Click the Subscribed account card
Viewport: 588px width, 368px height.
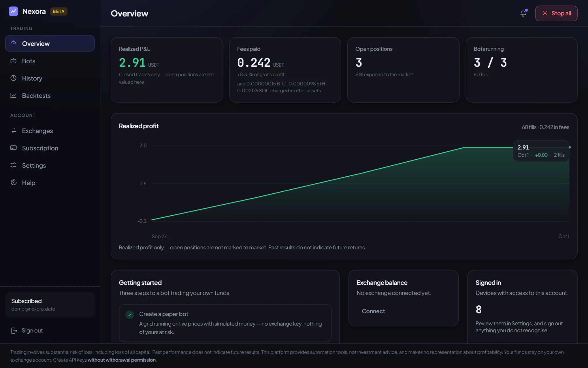(x=50, y=305)
